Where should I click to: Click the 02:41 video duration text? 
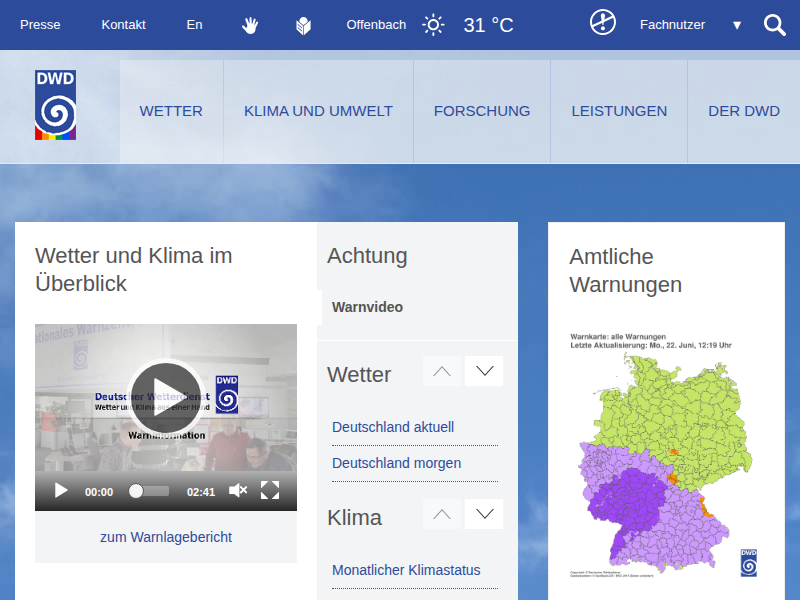201,492
